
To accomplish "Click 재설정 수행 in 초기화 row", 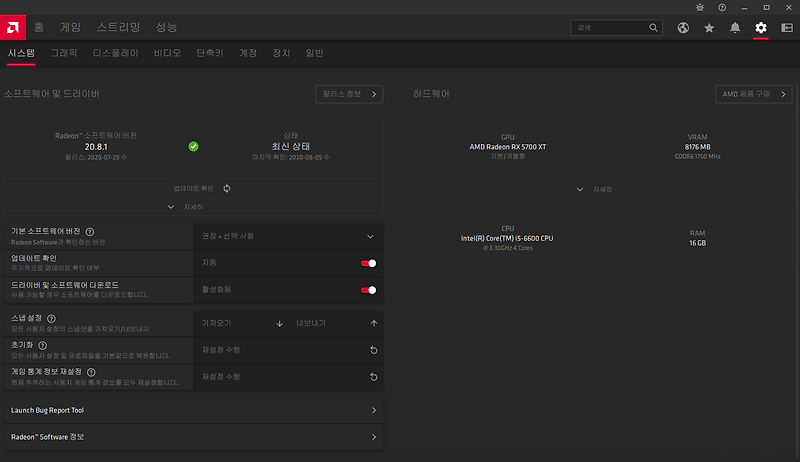I will [221, 350].
